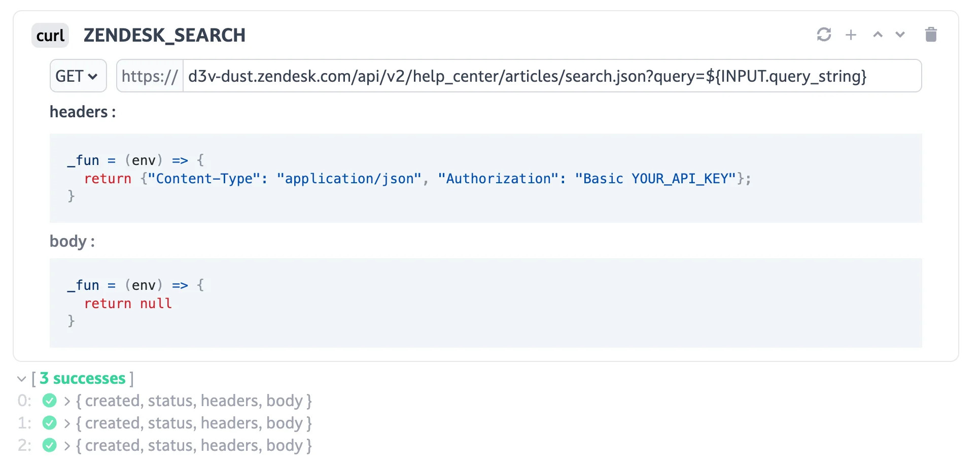Click the https:// protocol prefix
This screenshot has height=465, width=980.
click(149, 76)
